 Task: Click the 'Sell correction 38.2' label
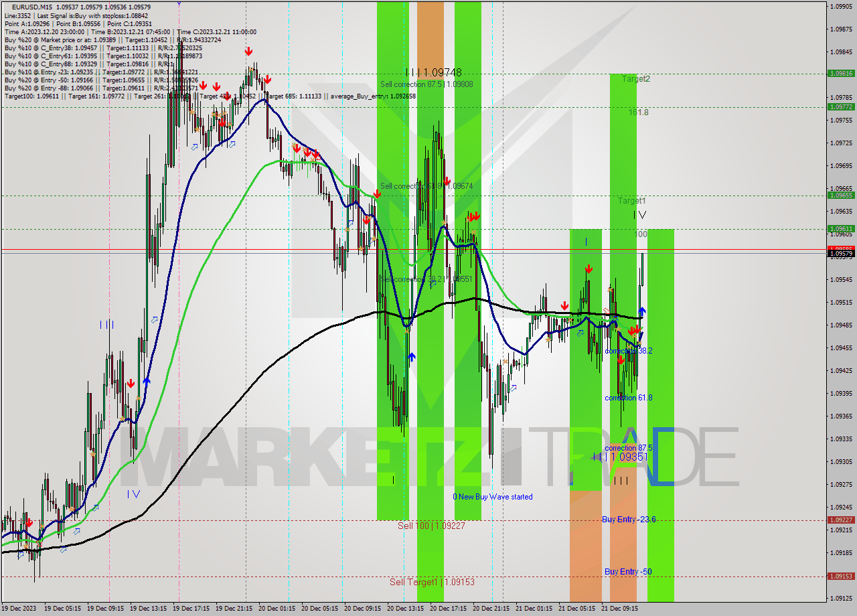click(x=426, y=279)
